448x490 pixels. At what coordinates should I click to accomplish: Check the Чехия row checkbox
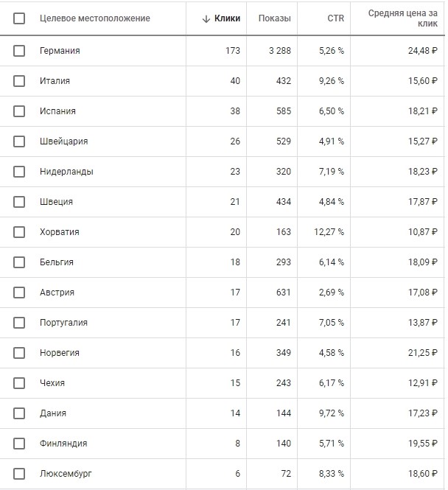(x=19, y=383)
